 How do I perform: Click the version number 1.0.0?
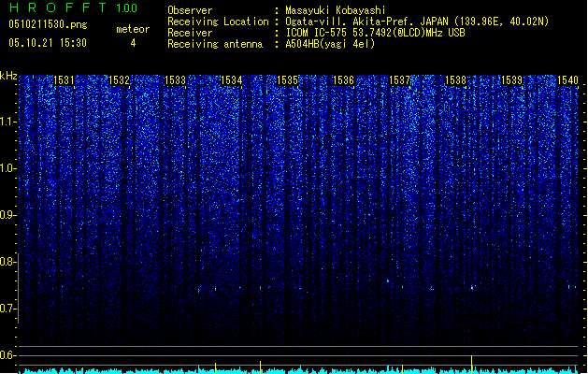[127, 7]
